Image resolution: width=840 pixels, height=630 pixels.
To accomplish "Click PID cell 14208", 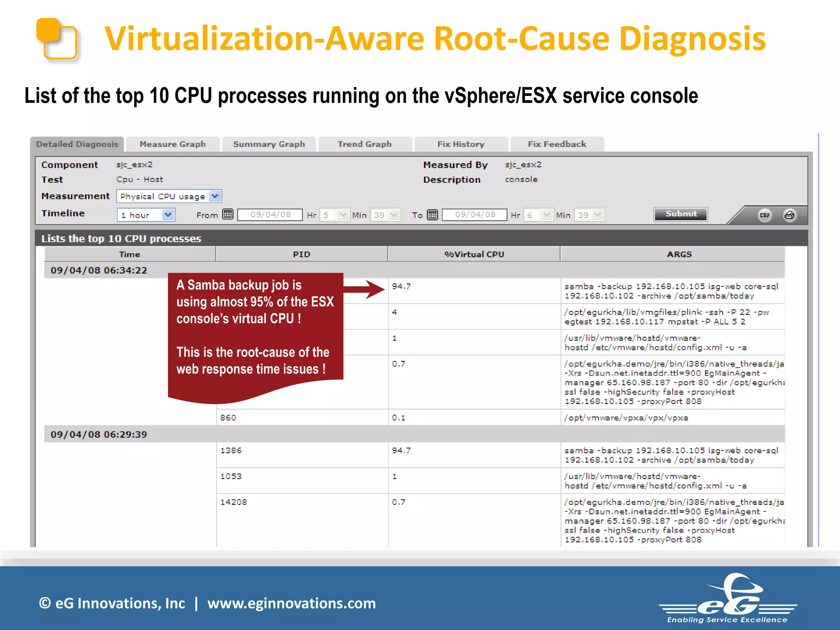I will [302, 520].
